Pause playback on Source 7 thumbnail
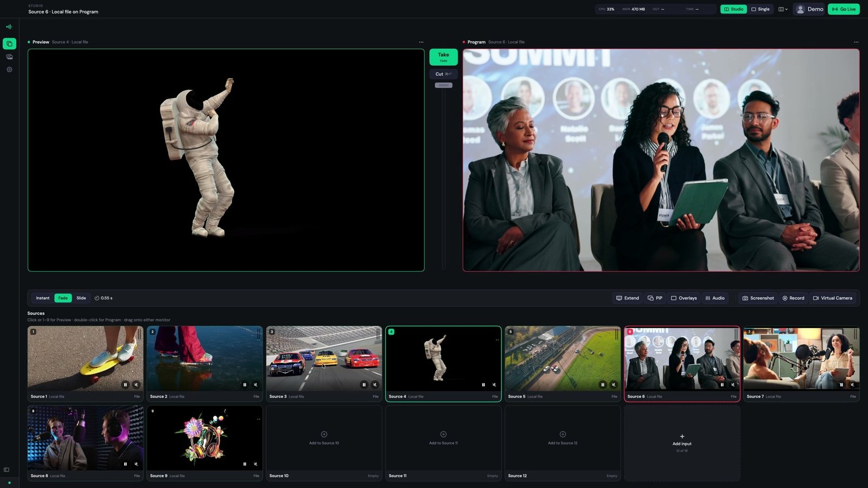The image size is (868, 488). [x=841, y=385]
